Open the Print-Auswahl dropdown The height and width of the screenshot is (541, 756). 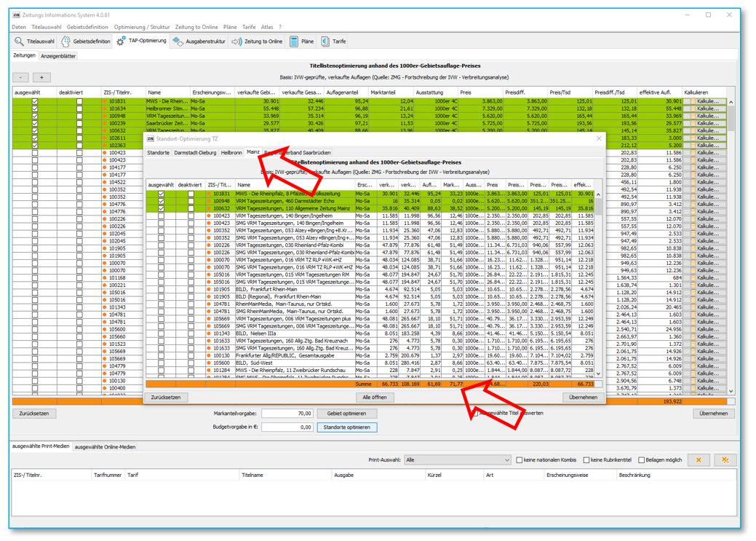point(458,460)
